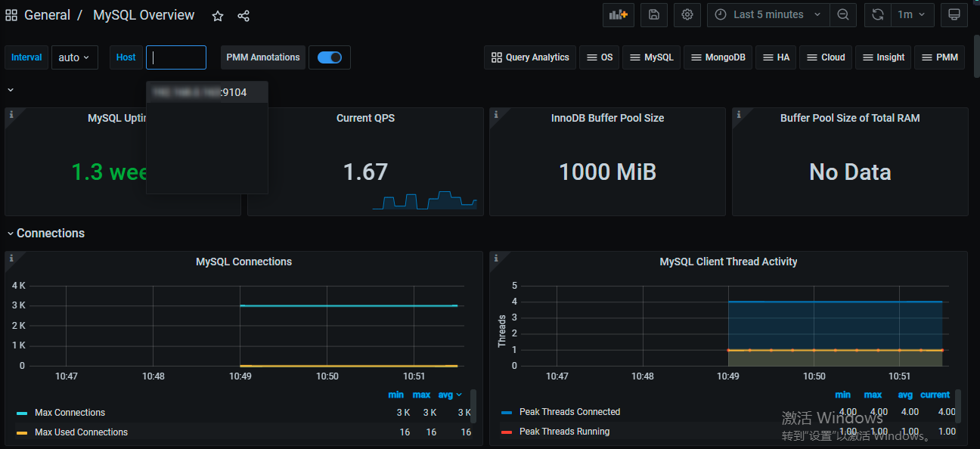
Task: Open the Cloud dashboards menu
Action: pos(826,57)
